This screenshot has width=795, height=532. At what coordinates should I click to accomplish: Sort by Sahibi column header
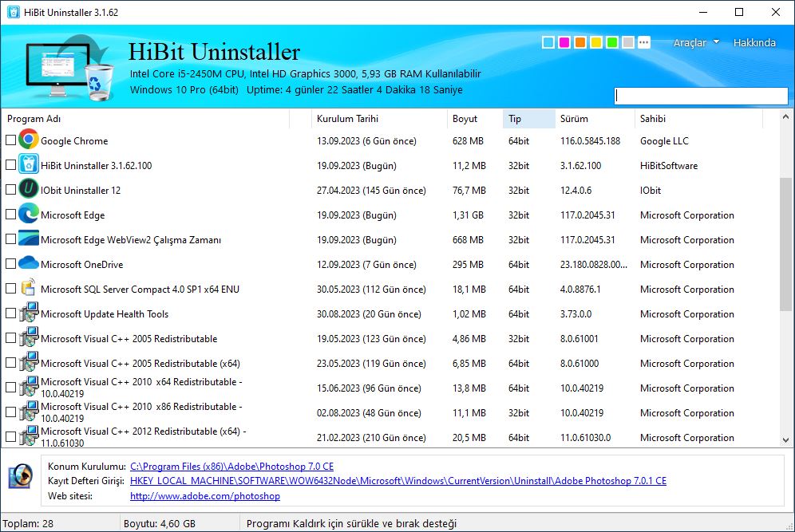pos(698,119)
